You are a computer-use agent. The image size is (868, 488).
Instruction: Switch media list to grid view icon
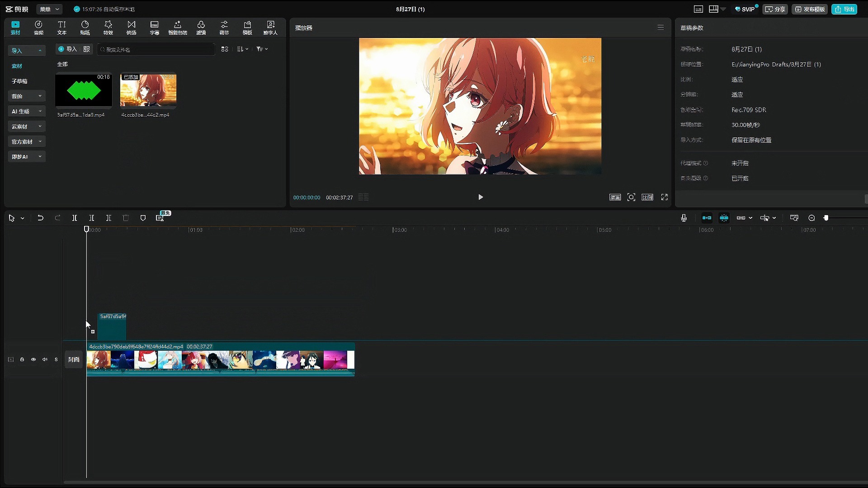[225, 49]
